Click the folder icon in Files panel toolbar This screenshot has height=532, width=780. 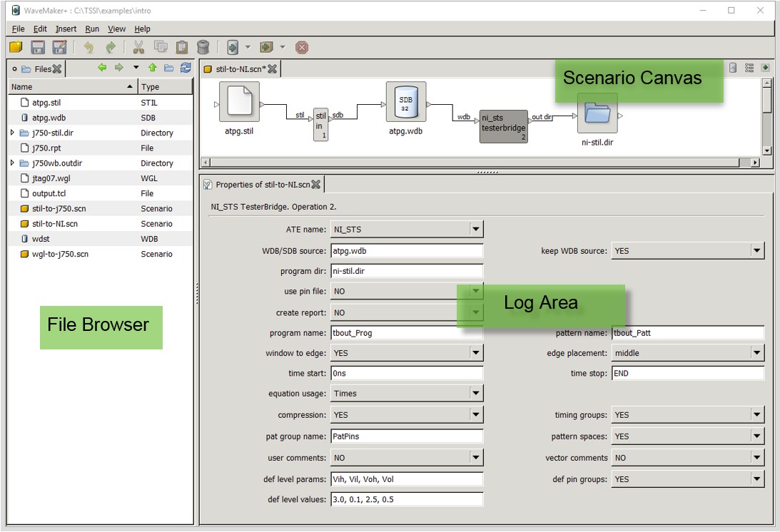(x=169, y=68)
